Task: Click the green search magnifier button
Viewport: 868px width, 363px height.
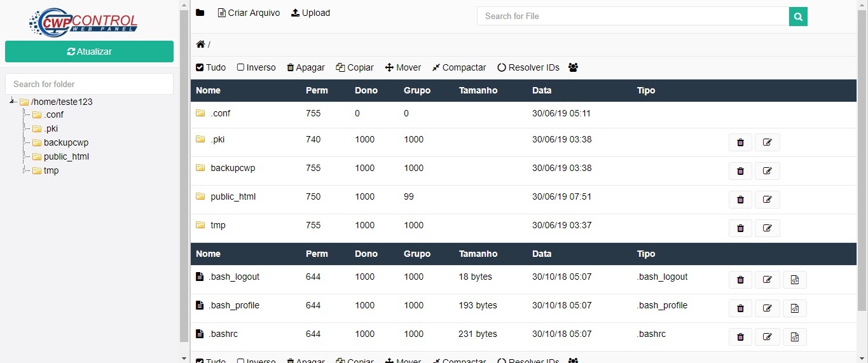Action: coord(798,16)
